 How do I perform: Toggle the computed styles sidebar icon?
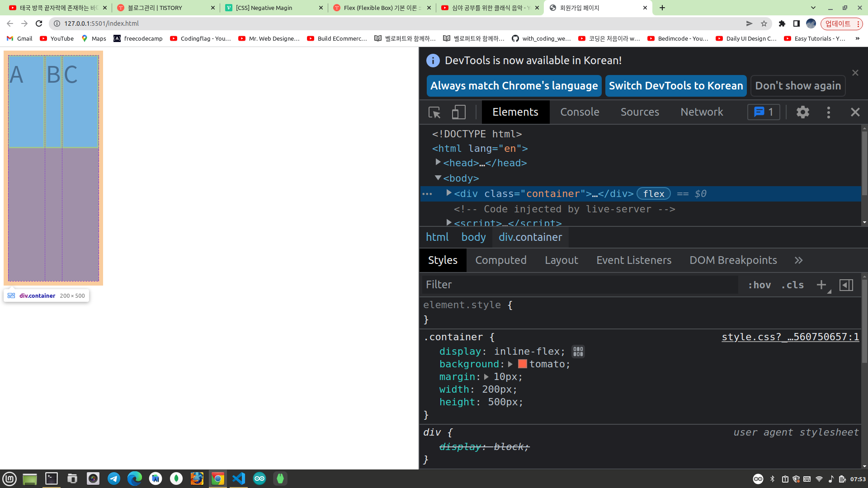(846, 285)
